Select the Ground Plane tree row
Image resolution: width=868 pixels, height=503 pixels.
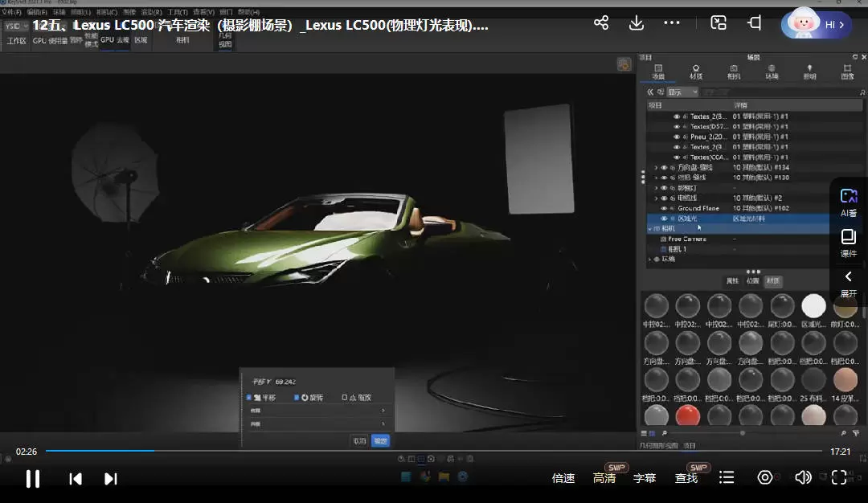point(738,208)
